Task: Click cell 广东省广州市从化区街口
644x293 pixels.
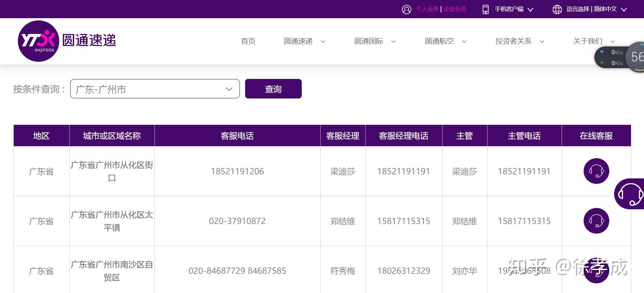Action: tap(112, 171)
